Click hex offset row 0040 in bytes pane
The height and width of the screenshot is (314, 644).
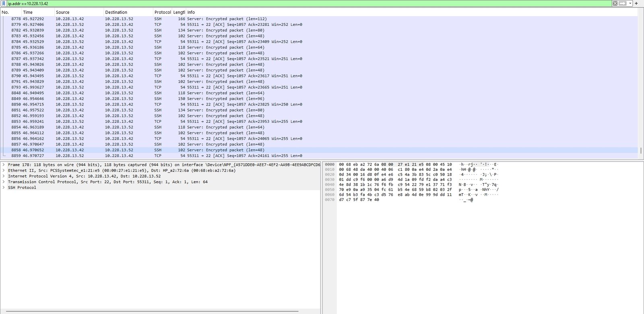click(x=330, y=184)
